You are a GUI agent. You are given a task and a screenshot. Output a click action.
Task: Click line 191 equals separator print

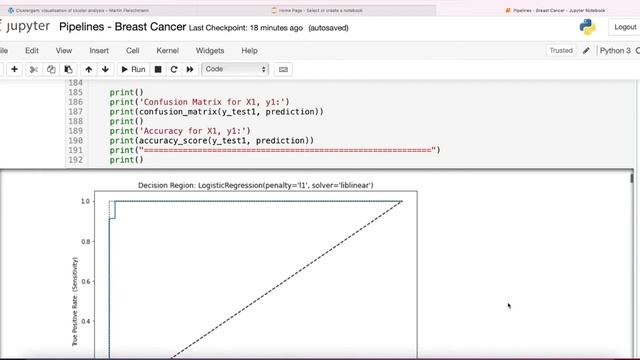click(275, 150)
